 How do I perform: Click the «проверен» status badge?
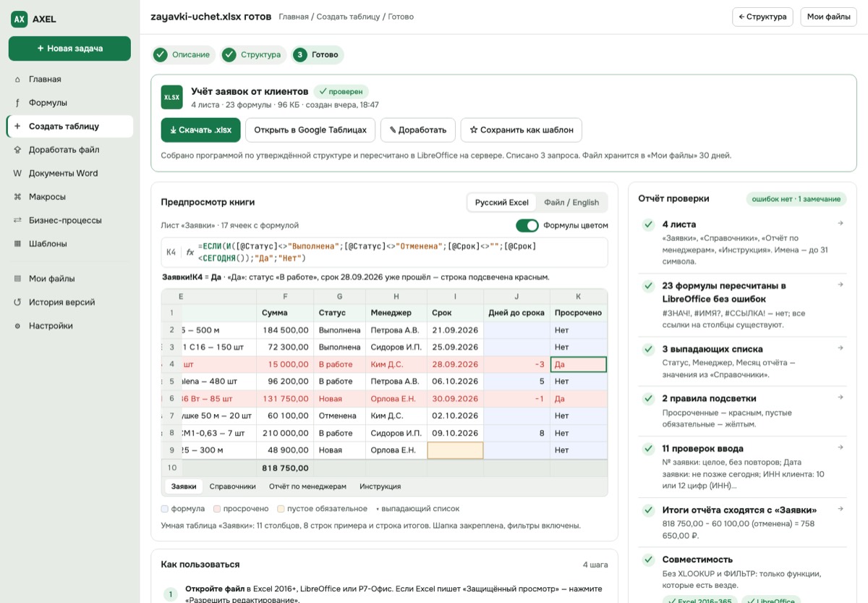pos(341,92)
